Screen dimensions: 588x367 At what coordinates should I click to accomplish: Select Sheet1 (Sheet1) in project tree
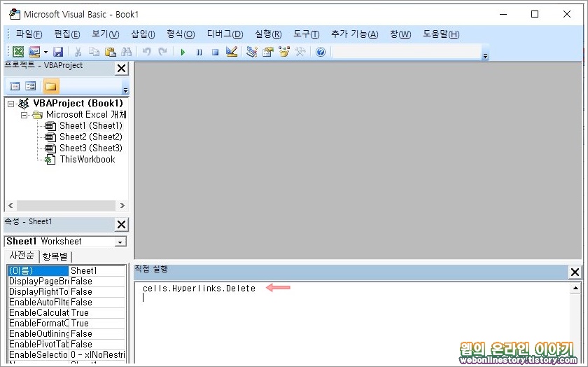point(91,125)
